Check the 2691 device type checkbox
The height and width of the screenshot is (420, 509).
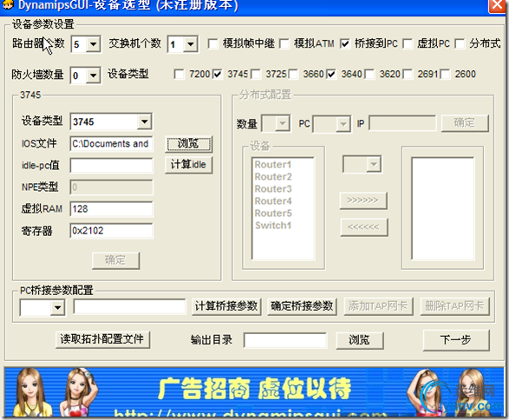[408, 74]
